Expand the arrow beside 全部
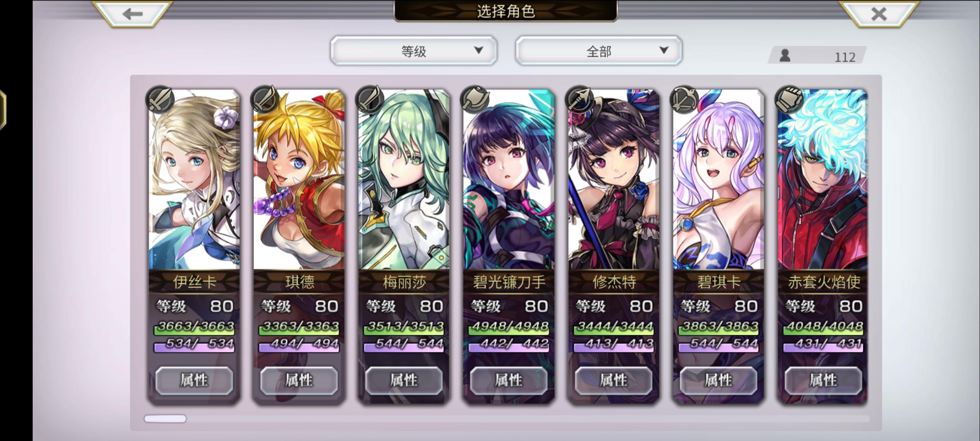Image resolution: width=980 pixels, height=441 pixels. [x=664, y=50]
